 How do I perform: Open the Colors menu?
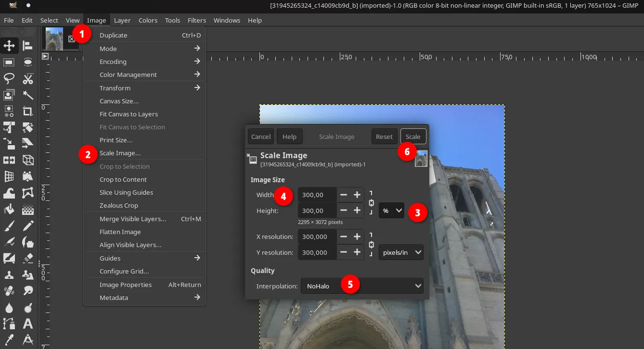pyautogui.click(x=148, y=20)
